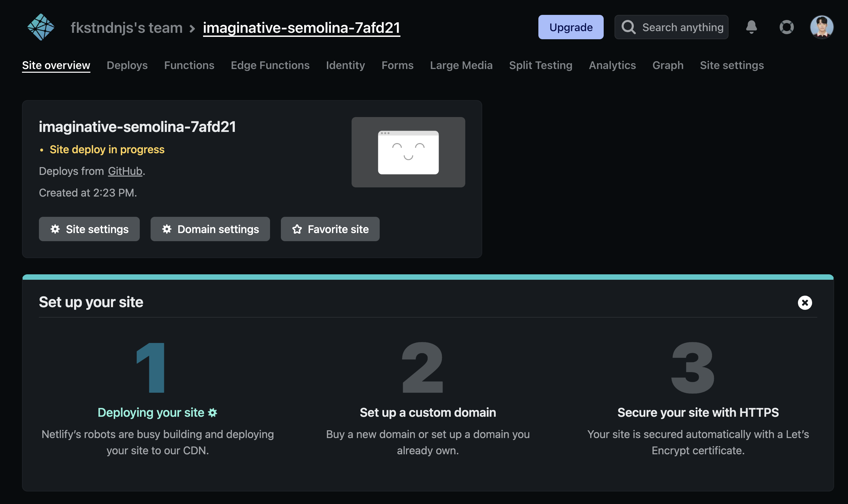
Task: Go to the Edge Functions tab
Action: [x=270, y=65]
